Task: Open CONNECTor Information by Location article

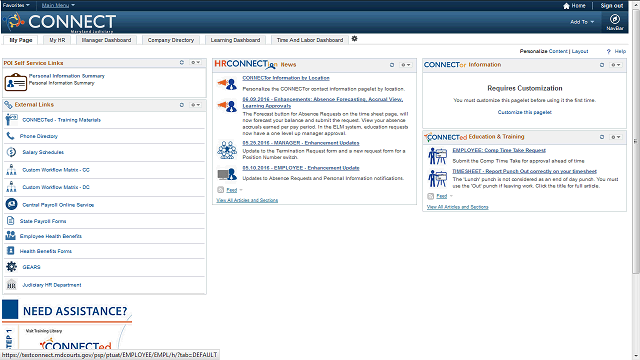Action: 286,78
